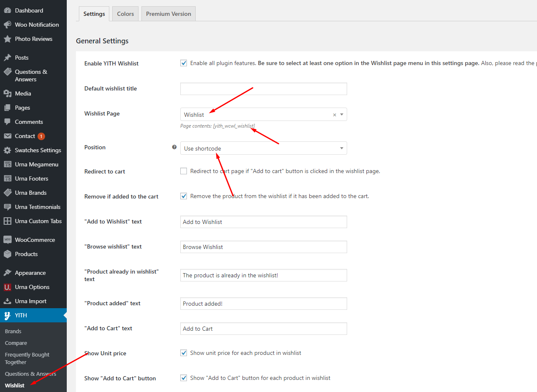Open the Brands submenu under YITH

(x=13, y=331)
